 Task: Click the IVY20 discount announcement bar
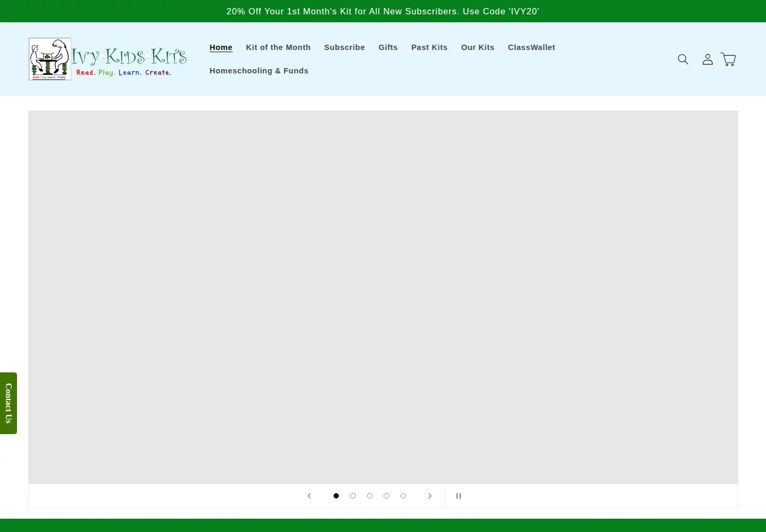pyautogui.click(x=383, y=11)
